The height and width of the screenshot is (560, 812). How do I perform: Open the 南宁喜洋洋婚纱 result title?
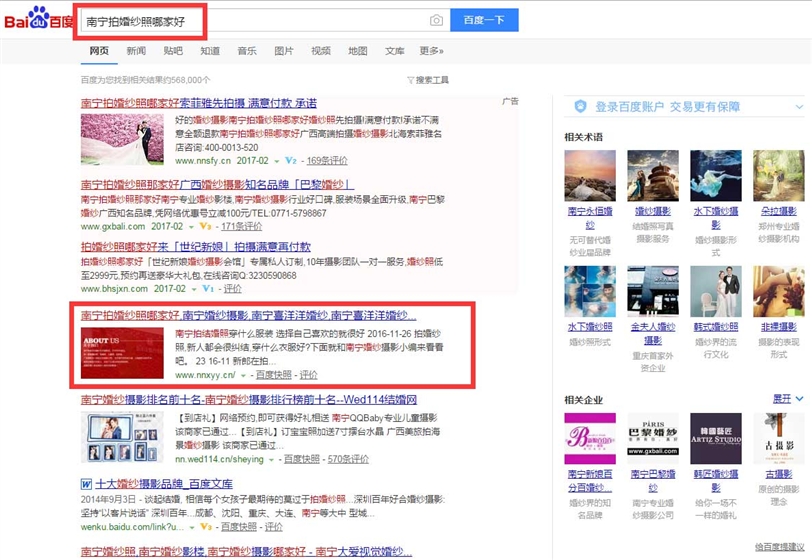[x=249, y=315]
